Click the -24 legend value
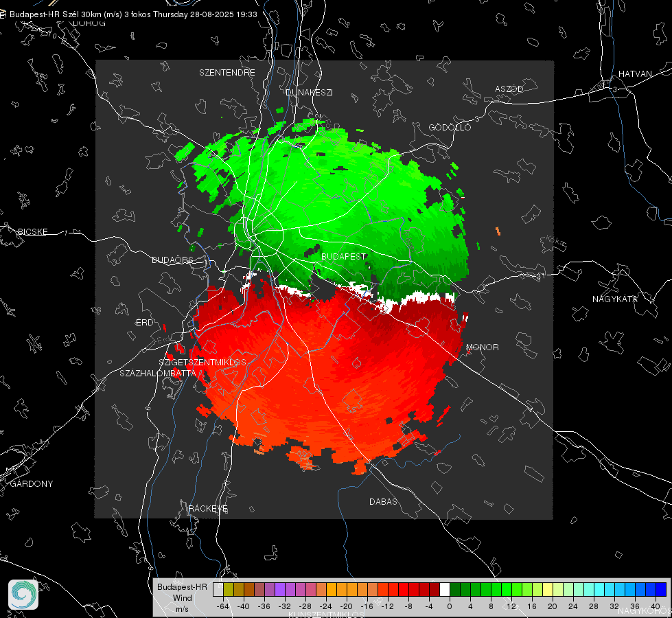Image resolution: width=672 pixels, height=618 pixels. coord(326,606)
